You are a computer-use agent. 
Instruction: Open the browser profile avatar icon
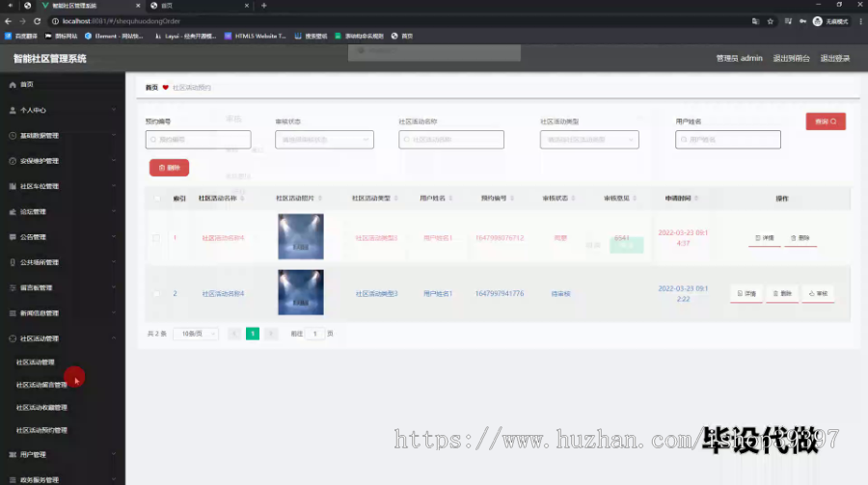(x=818, y=21)
